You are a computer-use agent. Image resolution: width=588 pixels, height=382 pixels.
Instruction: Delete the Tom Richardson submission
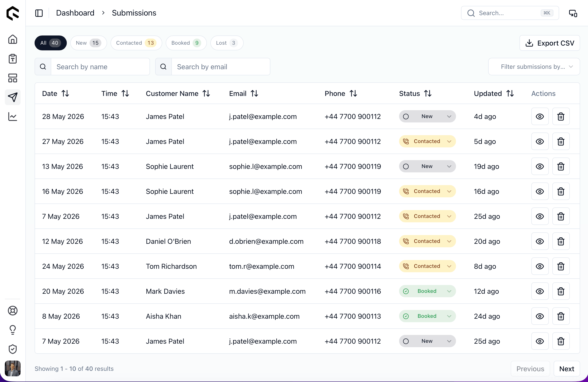561,266
